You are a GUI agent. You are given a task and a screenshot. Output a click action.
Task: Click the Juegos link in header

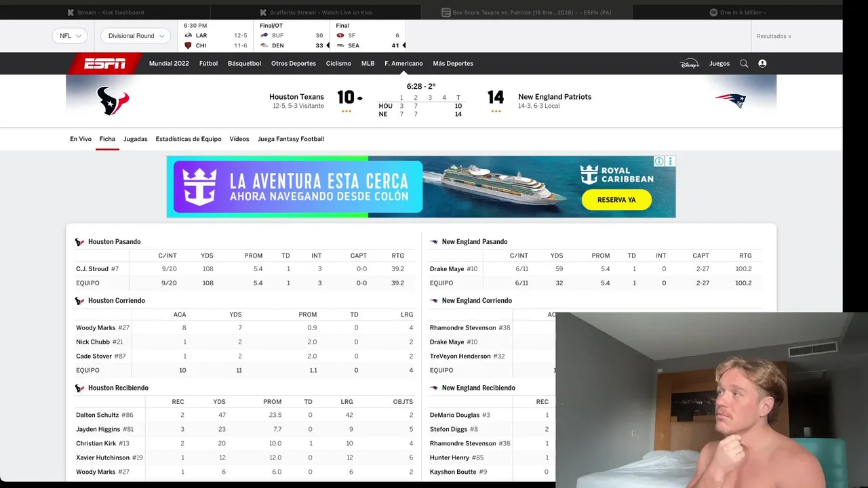[719, 64]
